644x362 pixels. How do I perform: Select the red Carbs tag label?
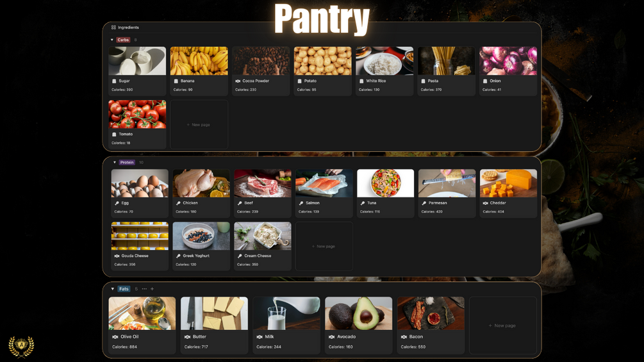point(123,40)
